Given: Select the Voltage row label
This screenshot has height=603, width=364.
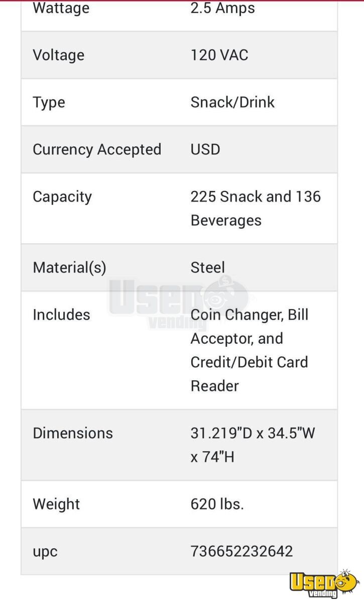Looking at the screenshot, I should (x=58, y=55).
